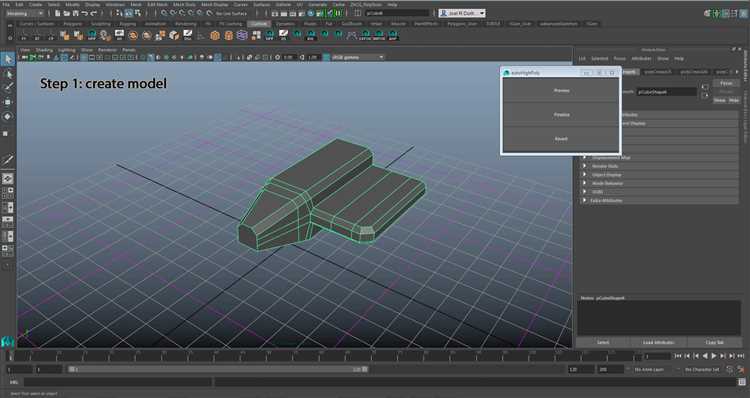The height and width of the screenshot is (398, 750).
Task: Click the Move tool in the toolbox
Action: (x=8, y=102)
